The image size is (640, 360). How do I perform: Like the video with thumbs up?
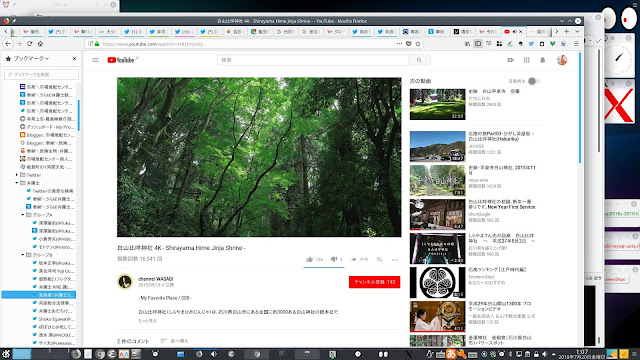(x=310, y=259)
